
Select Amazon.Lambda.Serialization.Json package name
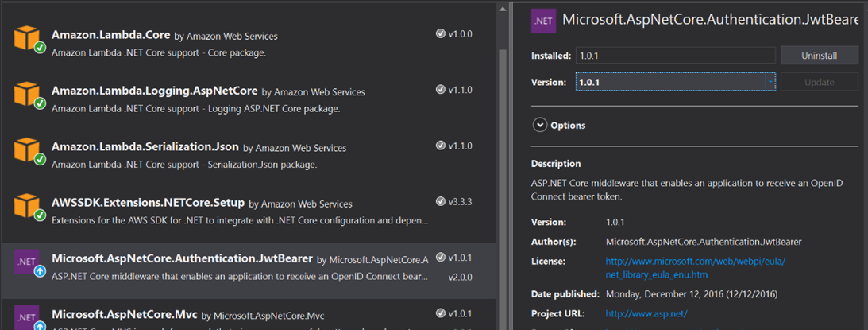[145, 147]
